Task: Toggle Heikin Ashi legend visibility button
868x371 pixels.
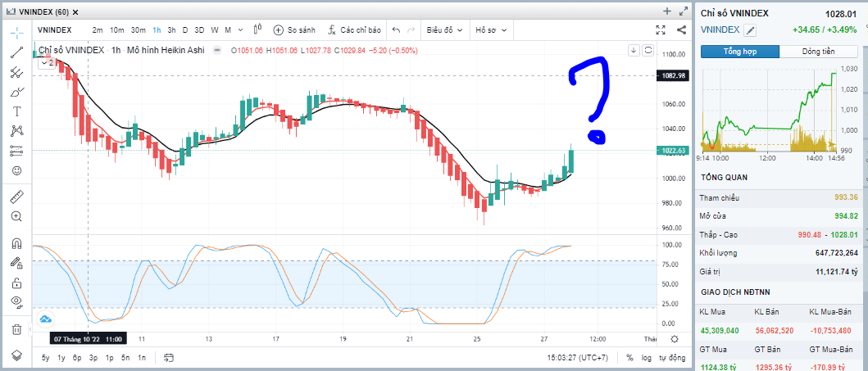Action: click(217, 50)
